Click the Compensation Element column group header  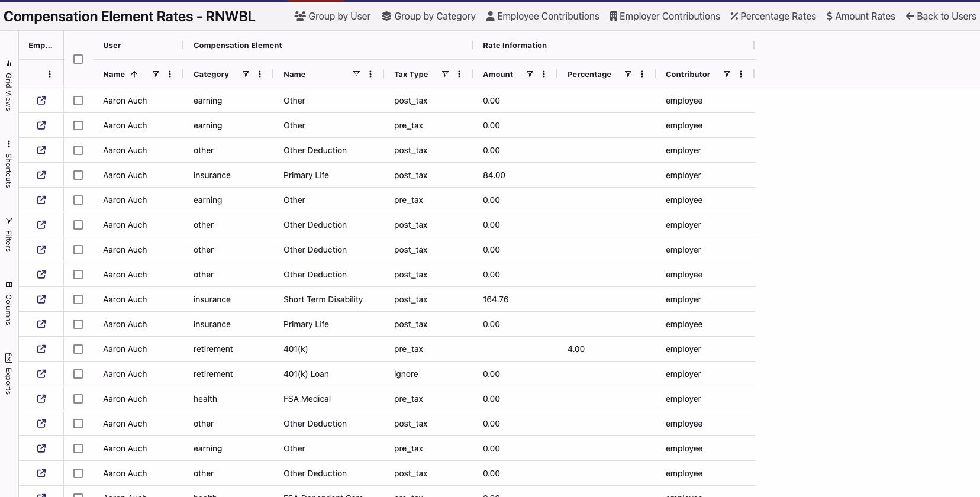237,45
